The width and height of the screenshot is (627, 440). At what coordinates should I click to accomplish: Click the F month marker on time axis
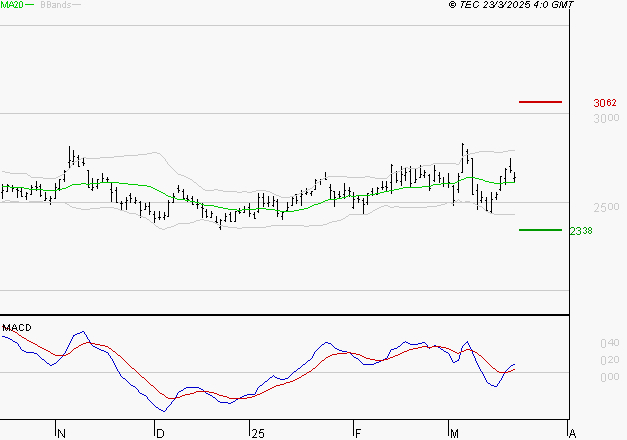(358, 434)
